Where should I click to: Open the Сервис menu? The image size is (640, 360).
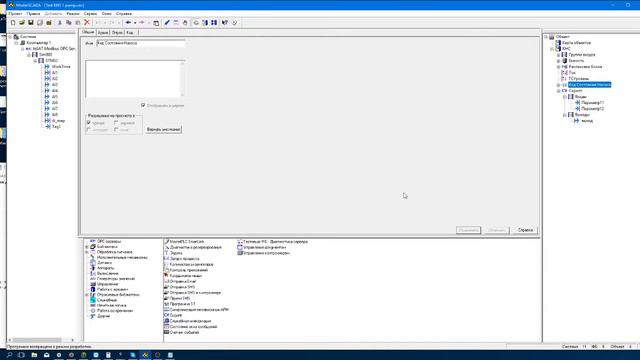90,14
